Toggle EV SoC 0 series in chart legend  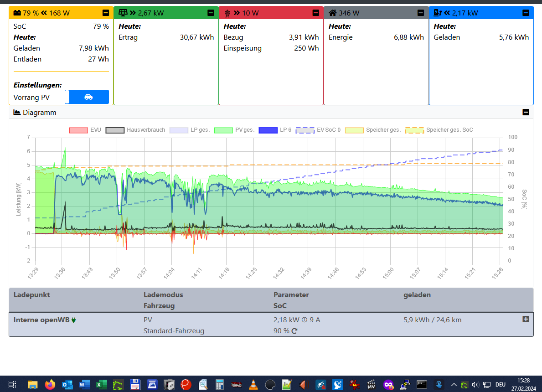pos(318,130)
